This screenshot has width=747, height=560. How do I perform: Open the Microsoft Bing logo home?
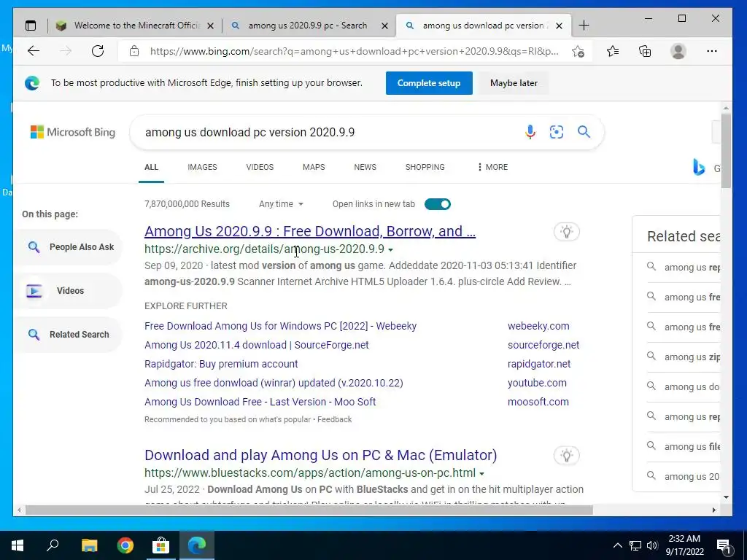pyautogui.click(x=73, y=132)
